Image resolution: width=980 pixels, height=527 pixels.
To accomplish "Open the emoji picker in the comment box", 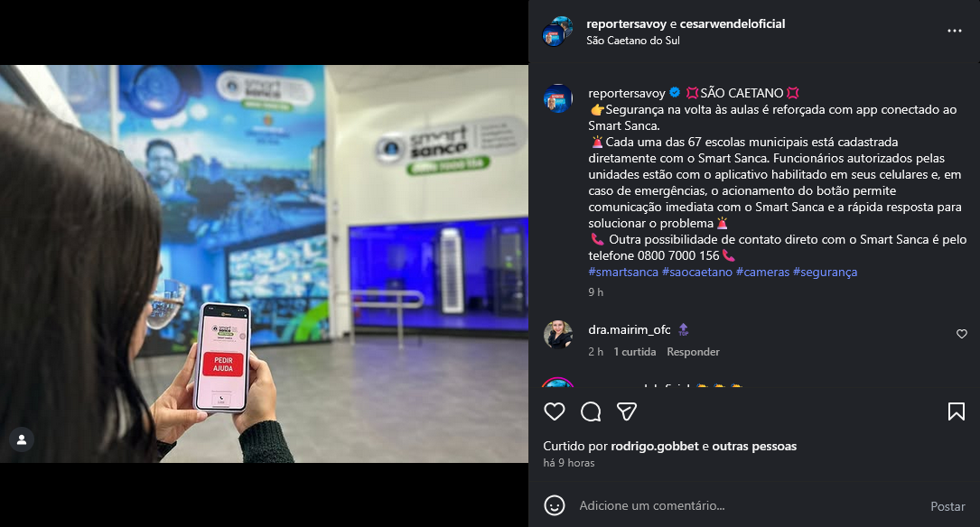I will click(x=555, y=505).
